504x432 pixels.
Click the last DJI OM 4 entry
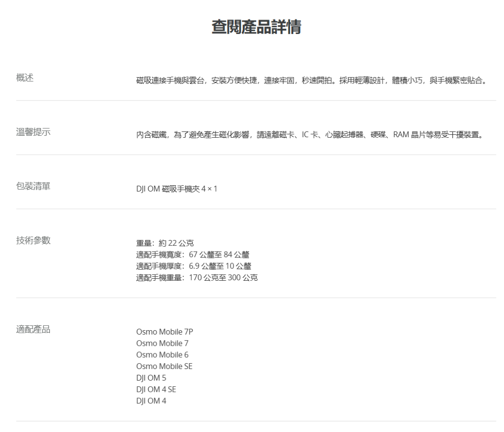point(151,401)
